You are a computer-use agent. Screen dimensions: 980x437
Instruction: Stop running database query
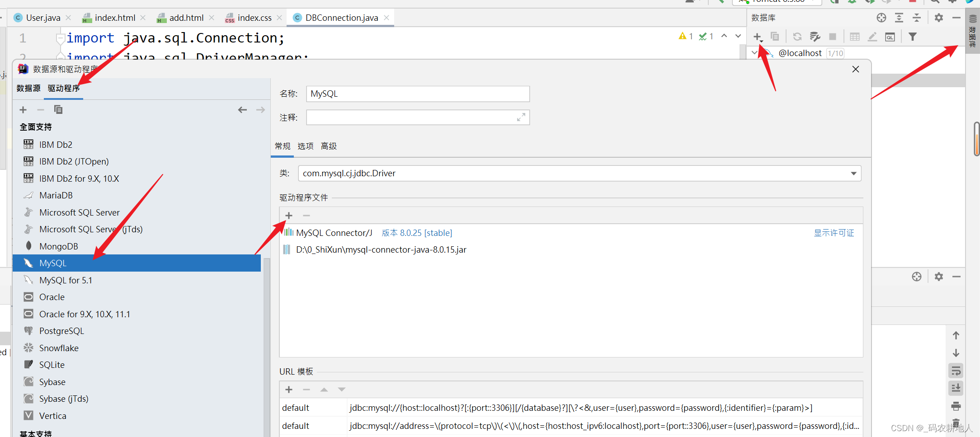click(833, 37)
